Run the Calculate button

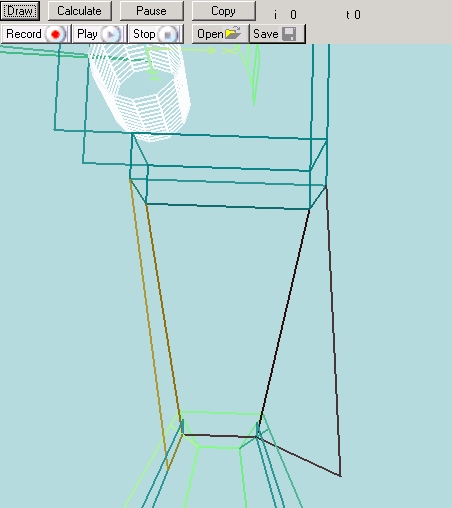80,11
